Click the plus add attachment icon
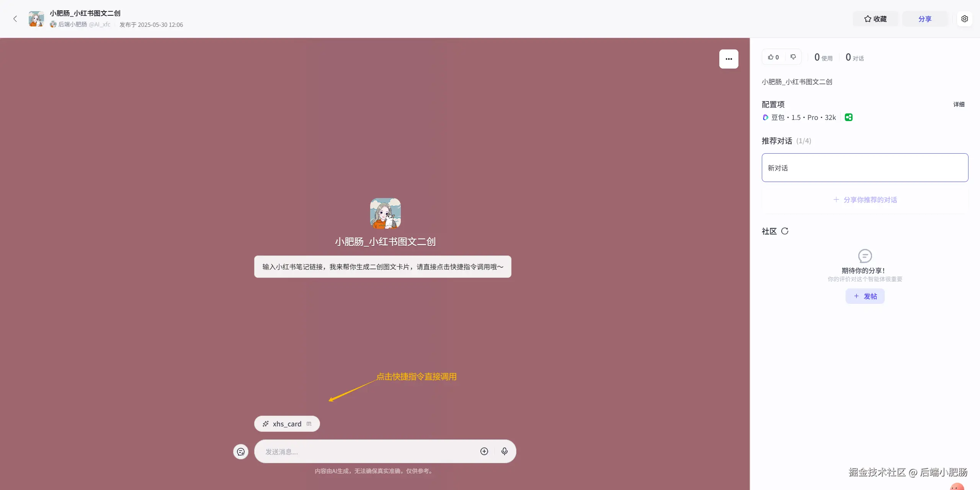 pyautogui.click(x=484, y=451)
